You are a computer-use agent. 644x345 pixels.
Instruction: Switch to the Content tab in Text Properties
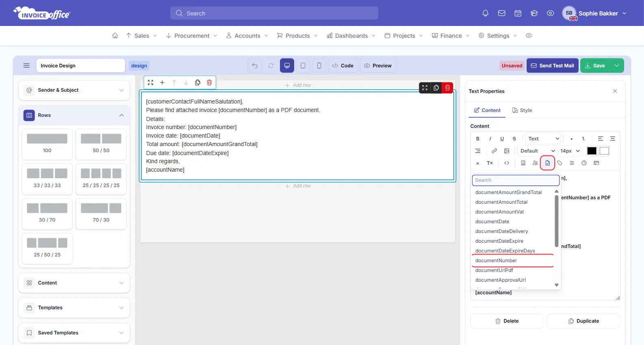click(487, 110)
